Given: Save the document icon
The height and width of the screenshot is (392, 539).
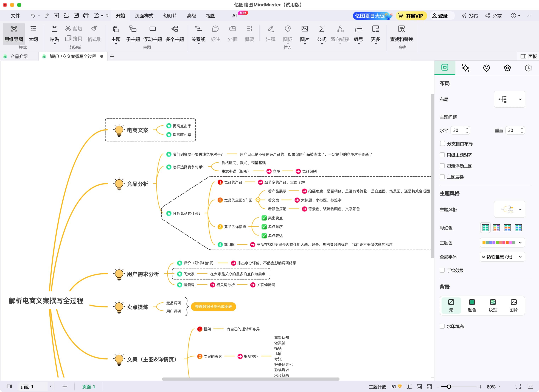Looking at the screenshot, I should [76, 16].
